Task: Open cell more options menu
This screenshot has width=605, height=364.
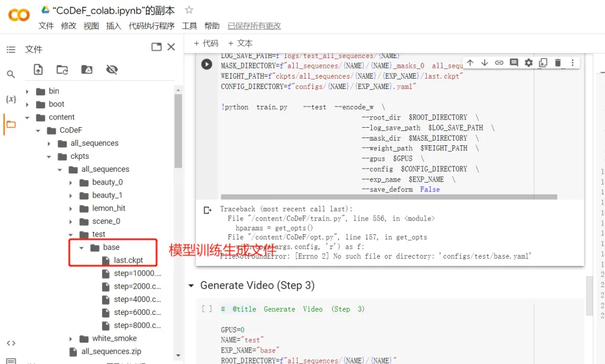Action: tap(573, 63)
